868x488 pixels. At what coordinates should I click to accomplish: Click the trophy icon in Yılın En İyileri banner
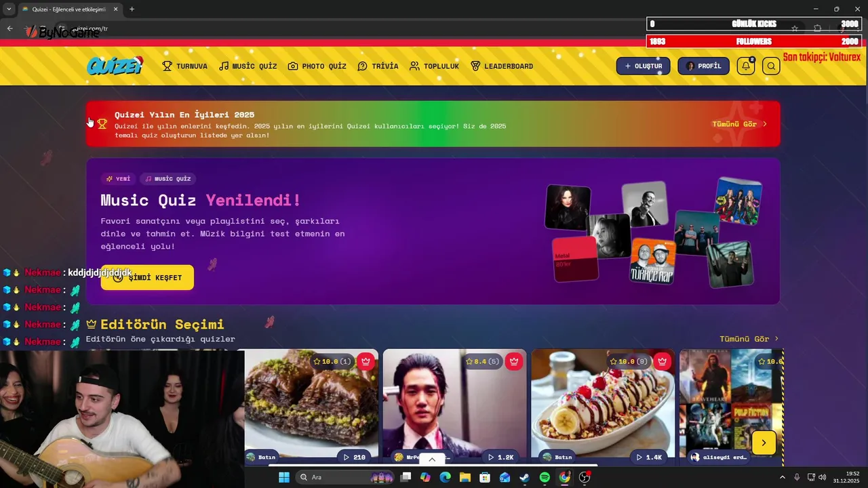[x=102, y=124]
